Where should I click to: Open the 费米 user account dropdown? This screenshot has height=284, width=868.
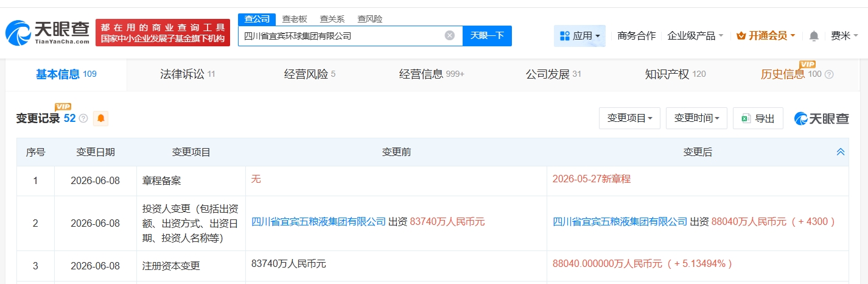coord(844,36)
